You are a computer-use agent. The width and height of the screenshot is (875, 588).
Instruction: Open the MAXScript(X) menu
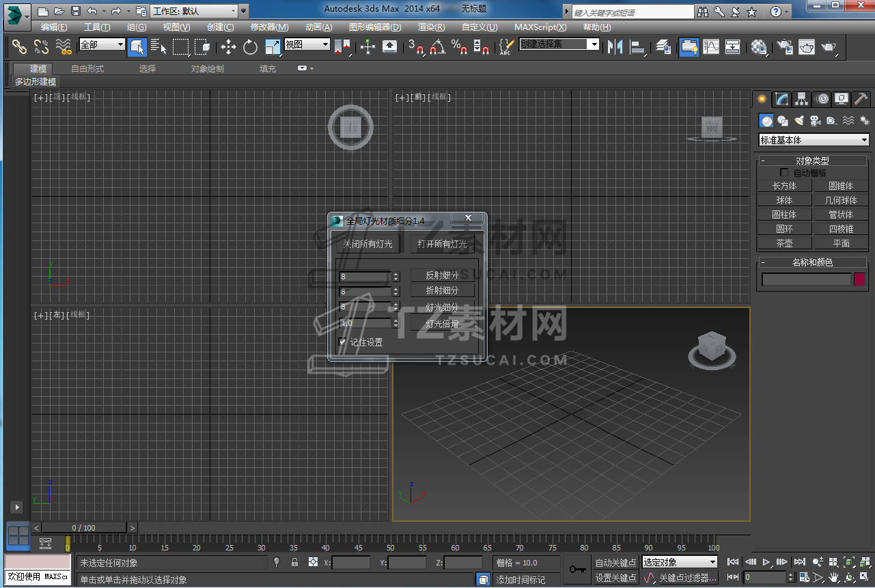540,27
